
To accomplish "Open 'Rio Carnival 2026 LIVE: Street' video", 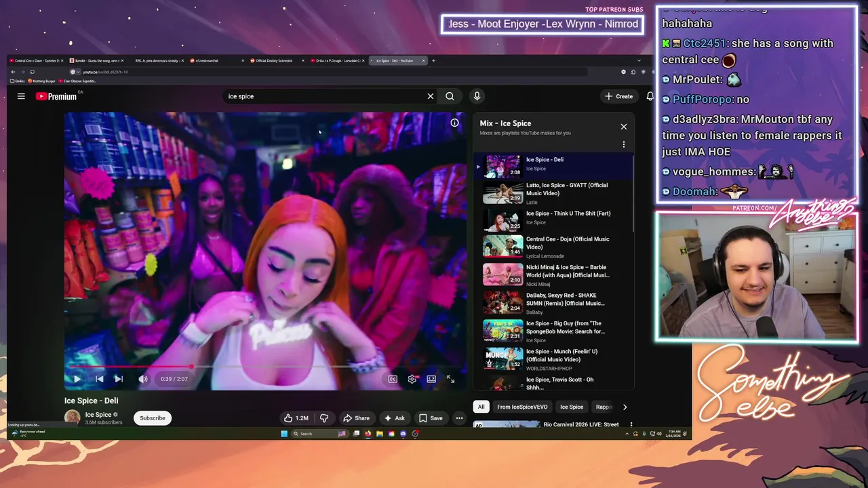I will (581, 424).
